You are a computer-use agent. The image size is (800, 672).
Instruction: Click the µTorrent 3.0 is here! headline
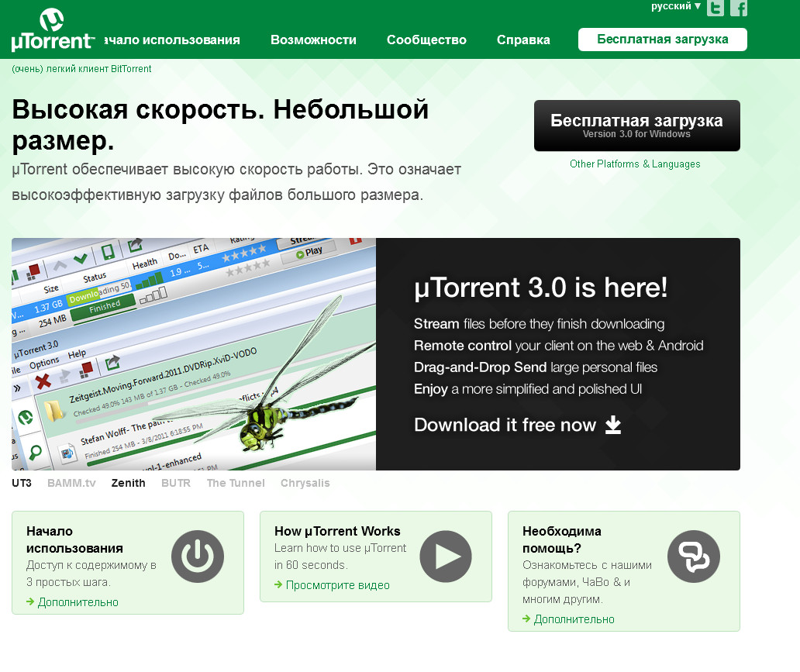[x=540, y=288]
